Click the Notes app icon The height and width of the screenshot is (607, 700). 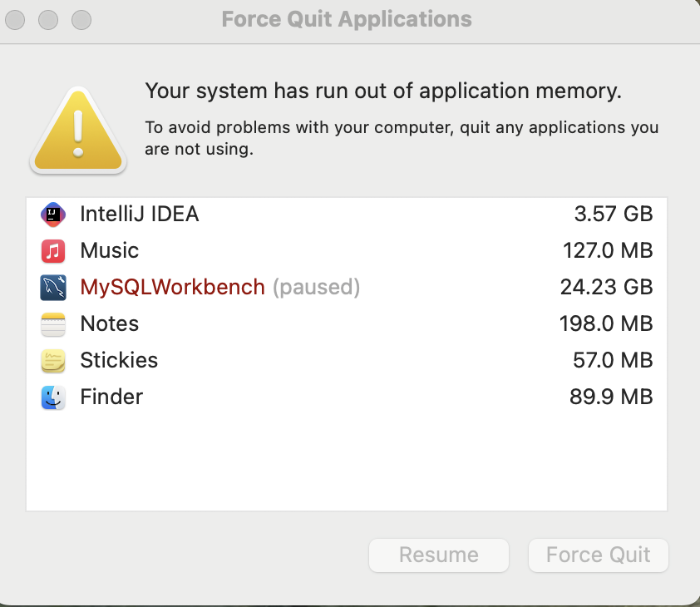point(53,324)
